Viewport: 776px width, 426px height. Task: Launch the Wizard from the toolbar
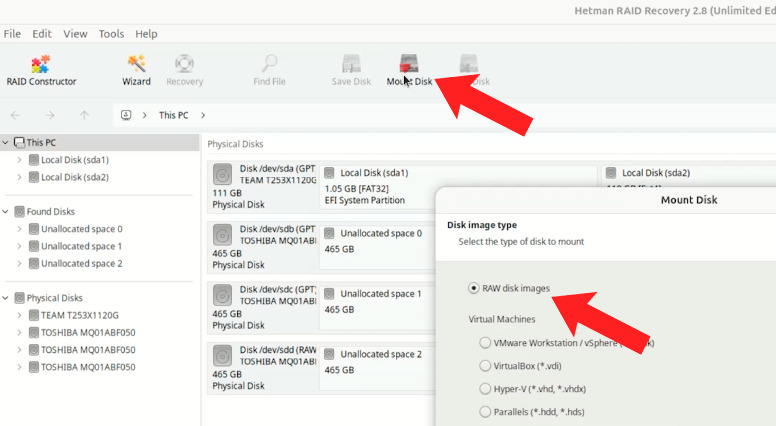pos(136,71)
